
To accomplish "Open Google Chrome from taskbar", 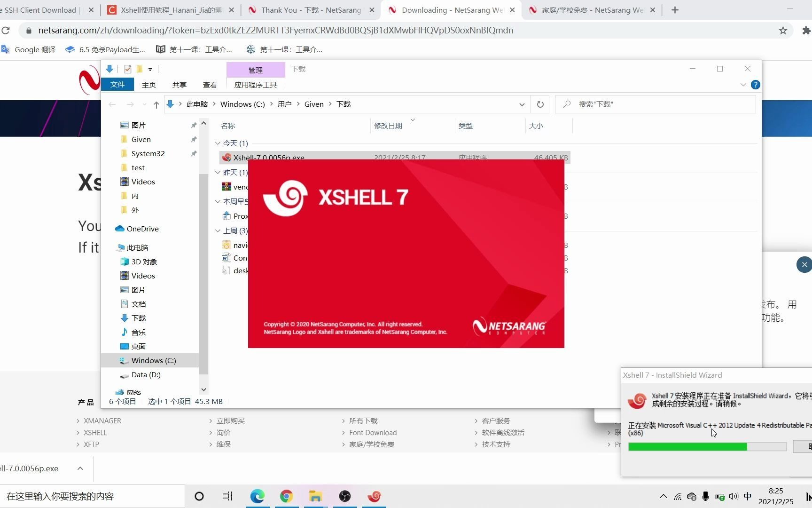I will [286, 496].
